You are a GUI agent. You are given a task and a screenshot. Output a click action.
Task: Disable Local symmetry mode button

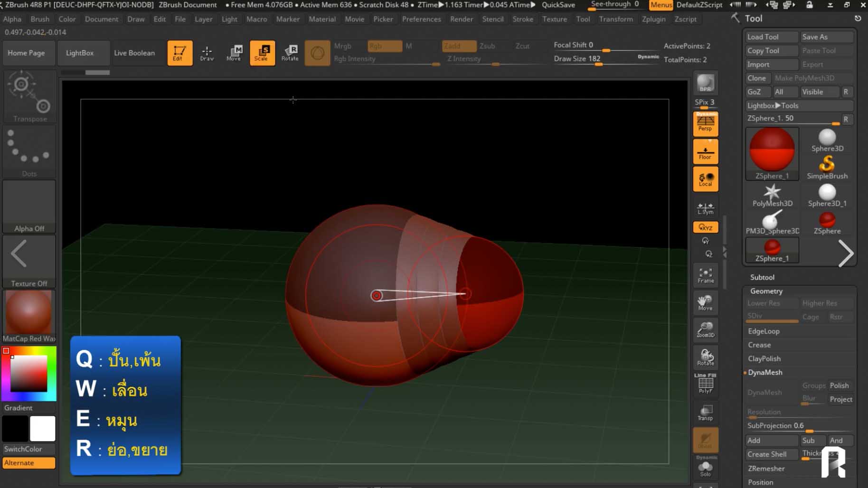pyautogui.click(x=705, y=179)
